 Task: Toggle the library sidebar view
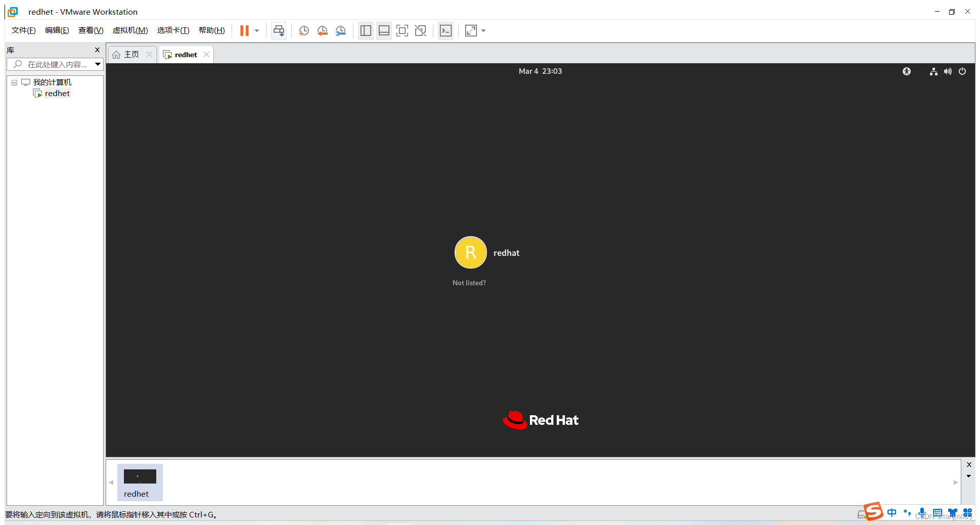(x=366, y=31)
